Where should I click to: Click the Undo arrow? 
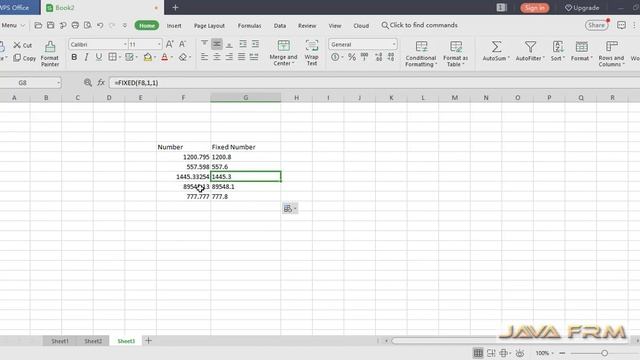point(100,25)
